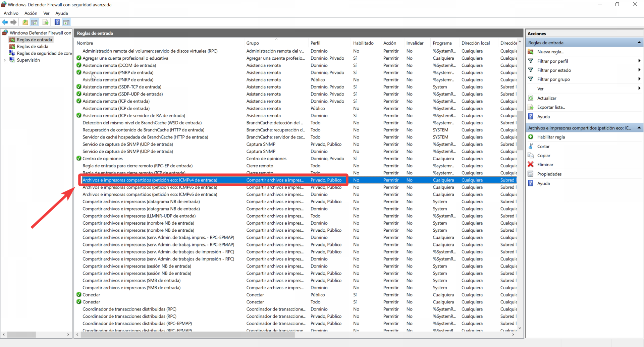Screen dimensions: 644x347
Task: Click the red Eliminar X icon
Action: point(531,164)
